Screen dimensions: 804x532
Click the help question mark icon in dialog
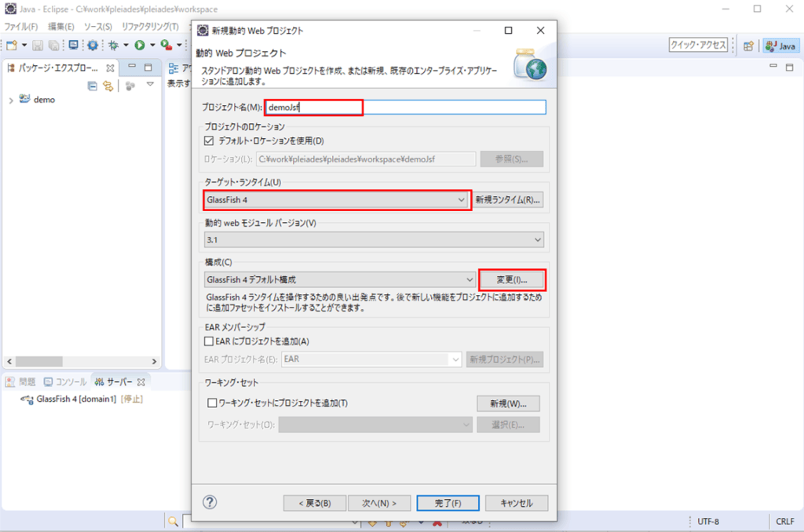(x=210, y=502)
